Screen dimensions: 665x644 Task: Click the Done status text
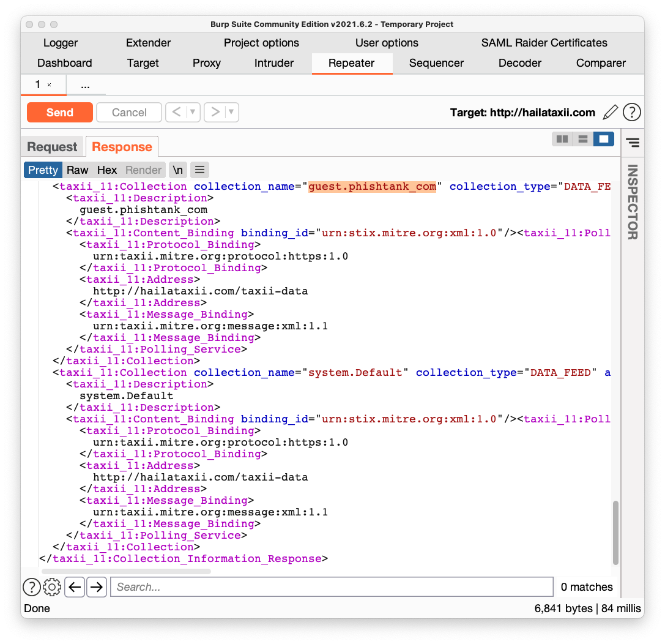coord(37,608)
